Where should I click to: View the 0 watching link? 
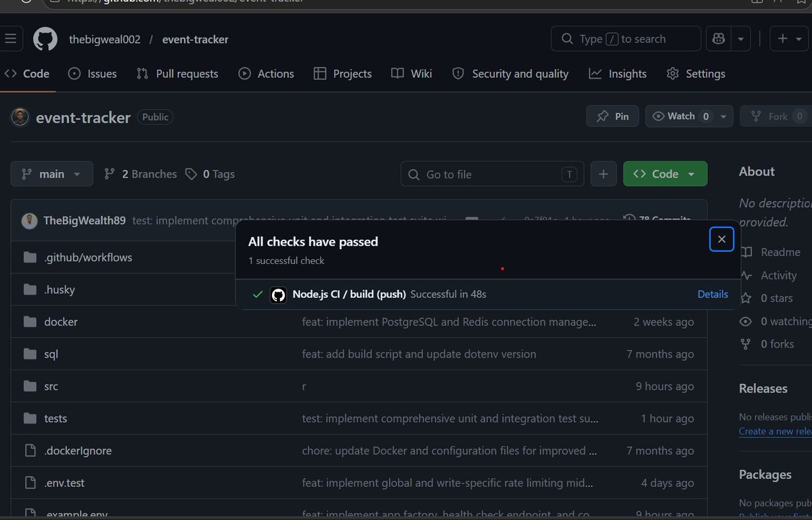pyautogui.click(x=775, y=322)
